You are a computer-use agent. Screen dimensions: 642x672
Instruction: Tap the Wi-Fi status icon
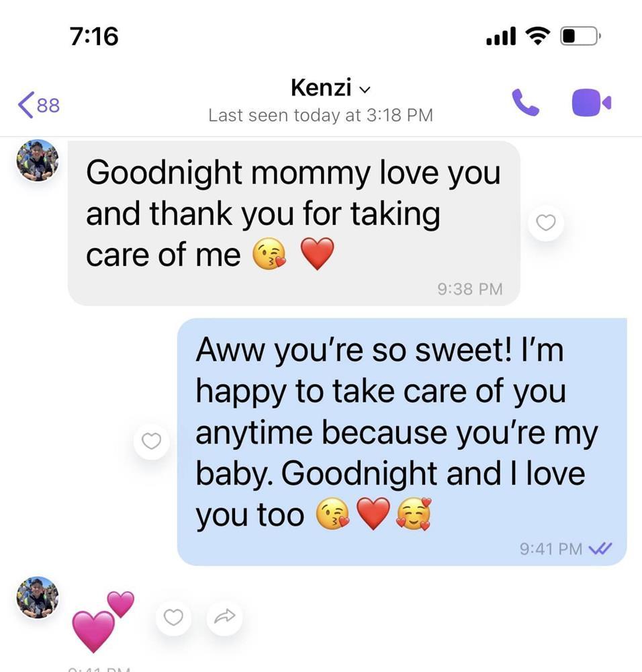538,36
